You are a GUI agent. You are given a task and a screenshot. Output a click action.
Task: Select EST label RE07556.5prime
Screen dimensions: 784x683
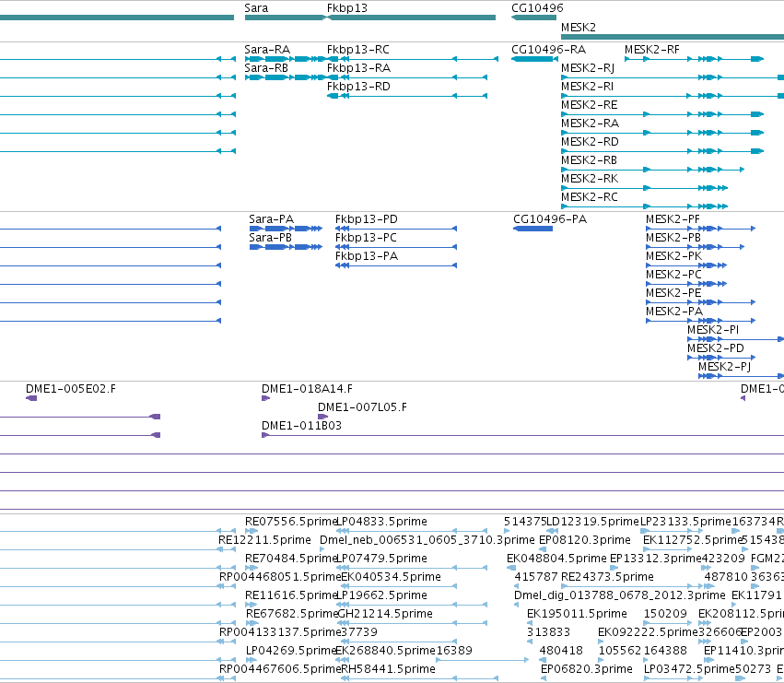[292, 522]
